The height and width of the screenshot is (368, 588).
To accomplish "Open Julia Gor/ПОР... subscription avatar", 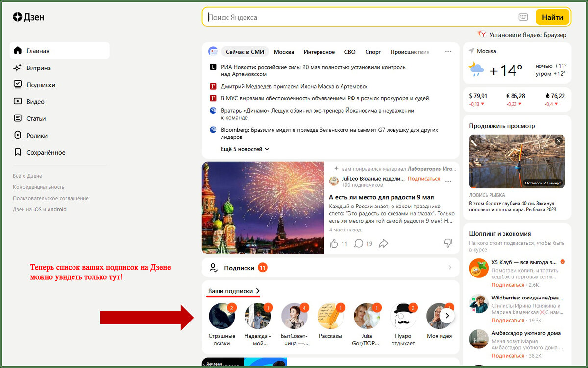I will point(367,316).
